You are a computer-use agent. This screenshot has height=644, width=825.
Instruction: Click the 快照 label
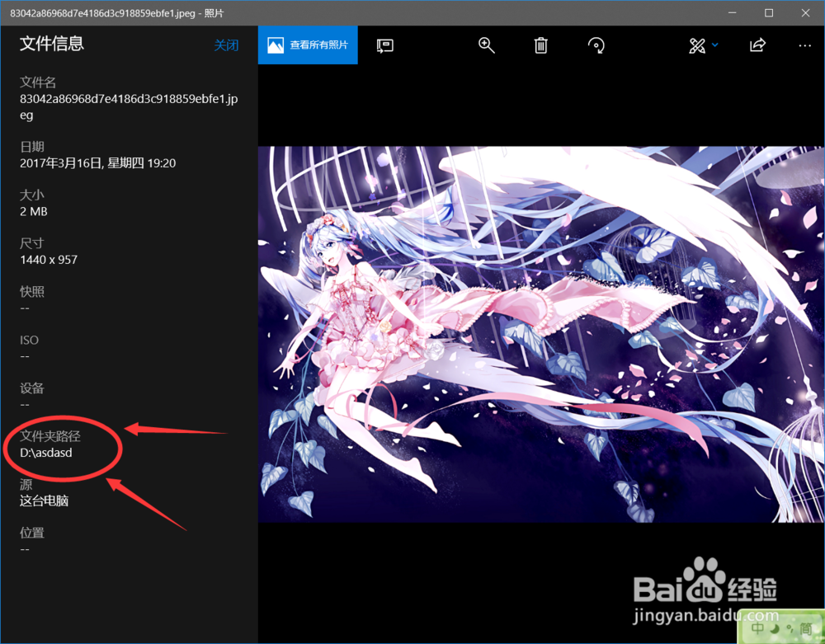pos(31,292)
